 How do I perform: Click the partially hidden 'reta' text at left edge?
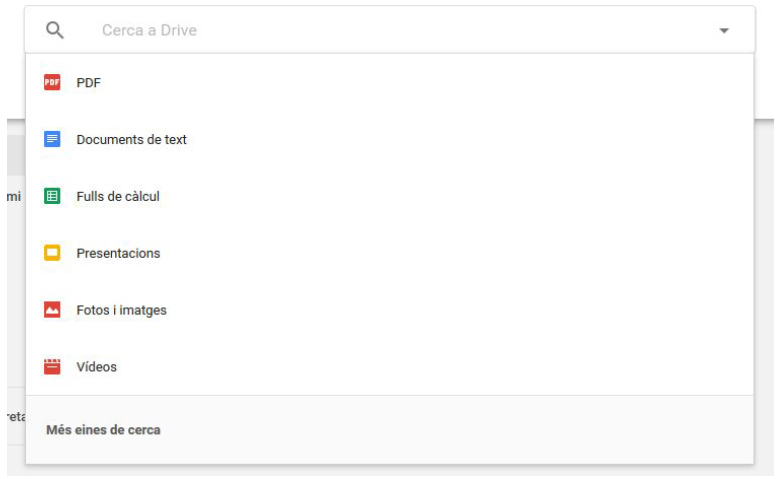[14, 416]
